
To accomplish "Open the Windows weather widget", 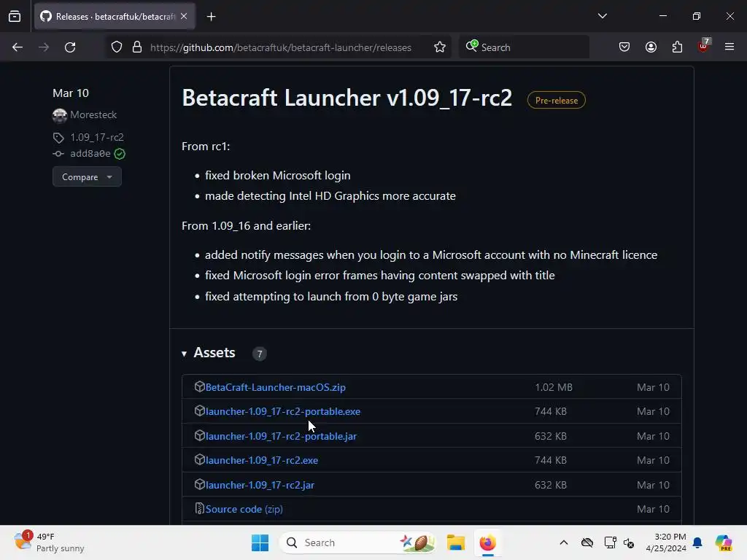I will (49, 542).
